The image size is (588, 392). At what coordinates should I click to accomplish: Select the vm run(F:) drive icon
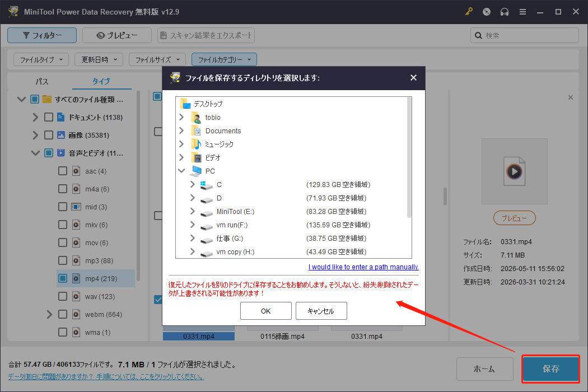coord(206,226)
